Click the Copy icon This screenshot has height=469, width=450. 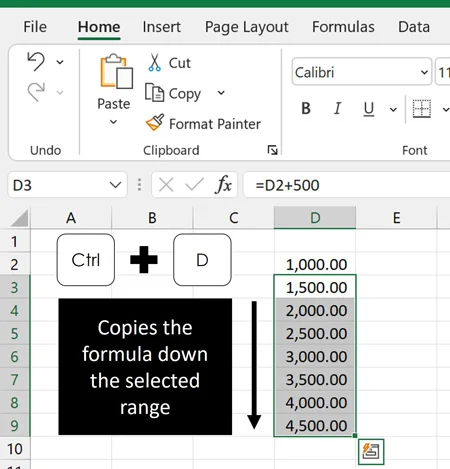pyautogui.click(x=154, y=93)
